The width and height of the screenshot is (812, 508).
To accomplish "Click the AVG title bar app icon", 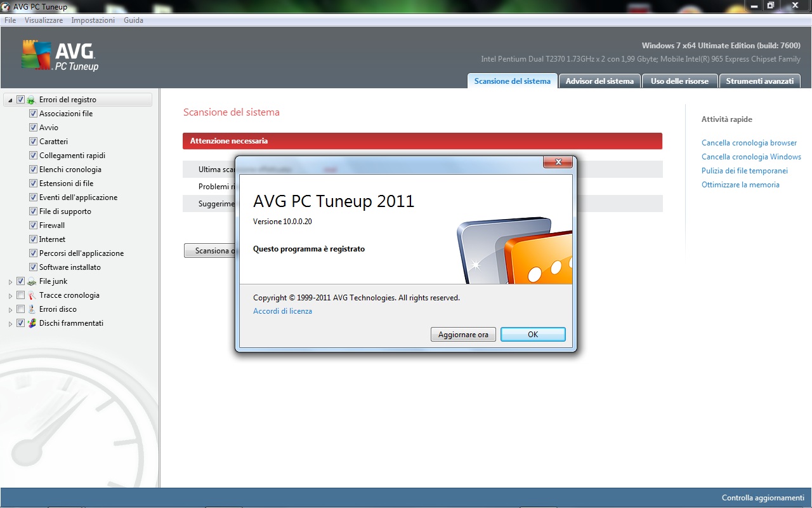I will click(6, 7).
